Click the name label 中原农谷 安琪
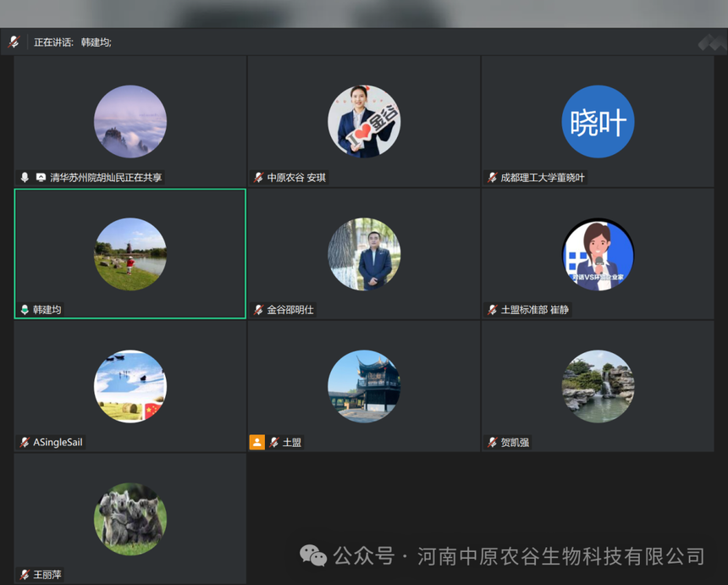This screenshot has height=585, width=728. pos(296,177)
